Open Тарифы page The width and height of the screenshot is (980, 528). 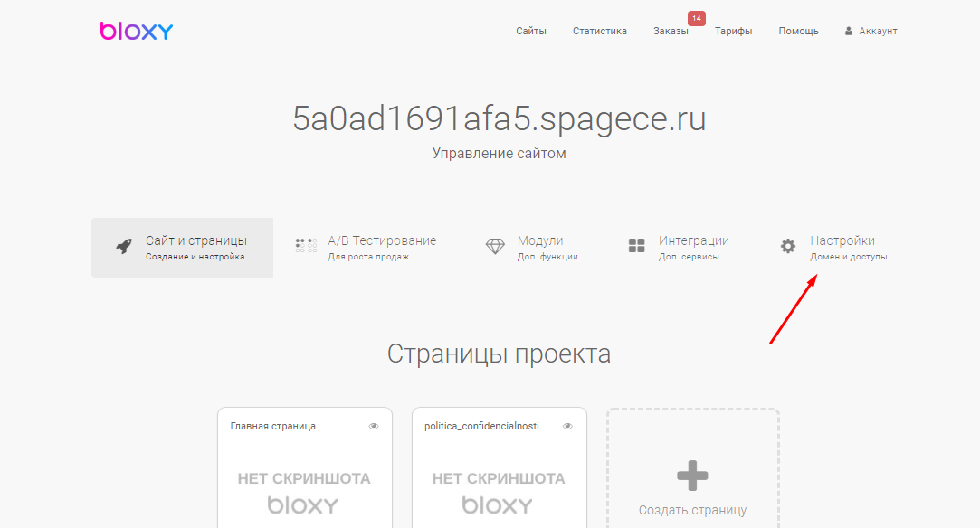pos(733,32)
